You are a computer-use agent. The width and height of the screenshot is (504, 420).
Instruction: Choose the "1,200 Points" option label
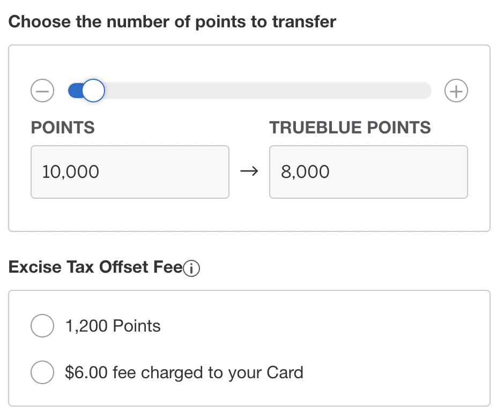click(113, 326)
